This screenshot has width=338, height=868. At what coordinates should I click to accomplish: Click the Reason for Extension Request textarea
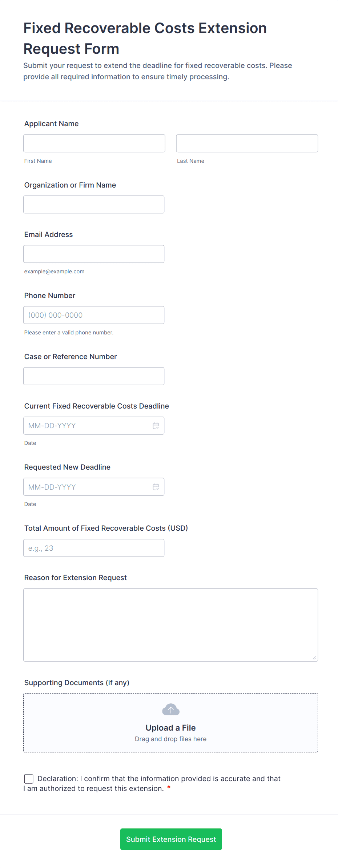tap(170, 624)
